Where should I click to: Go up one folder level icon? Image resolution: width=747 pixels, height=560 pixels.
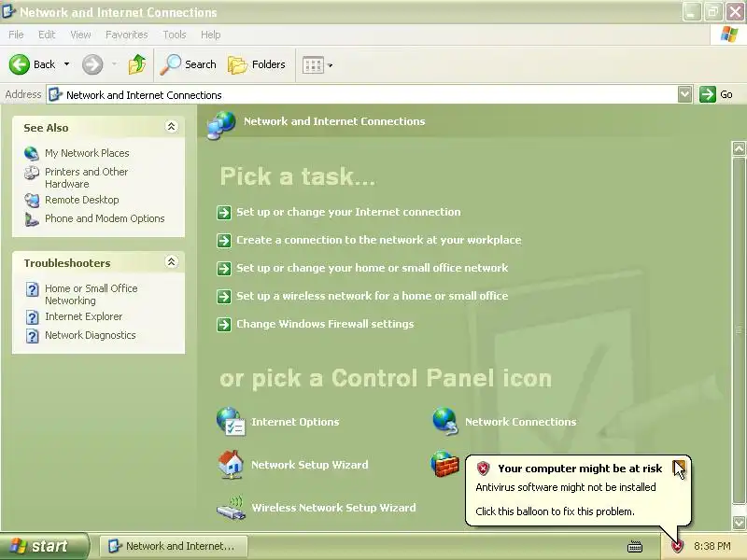(137, 64)
